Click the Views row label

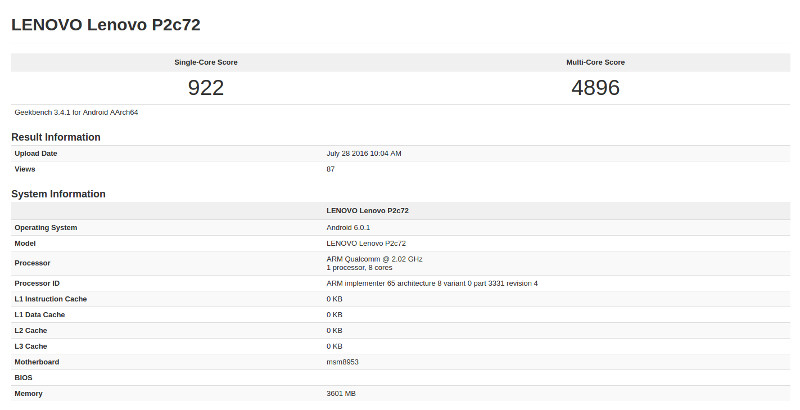tap(24, 169)
